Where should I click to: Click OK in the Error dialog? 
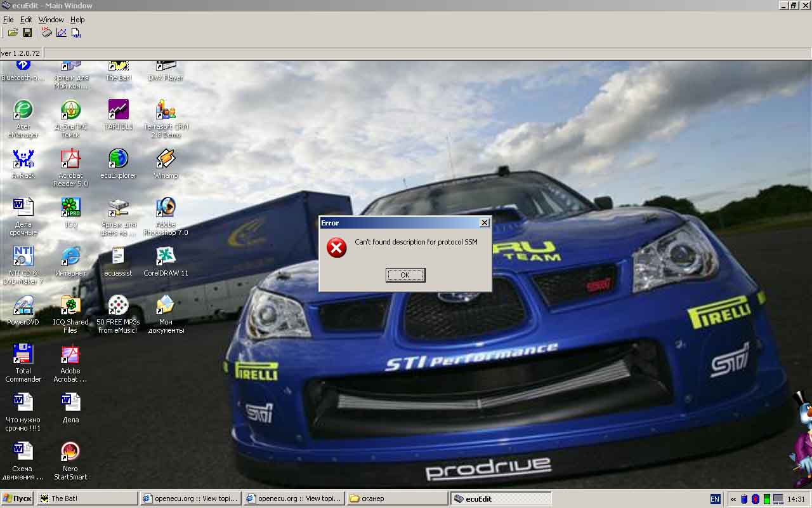pos(405,275)
